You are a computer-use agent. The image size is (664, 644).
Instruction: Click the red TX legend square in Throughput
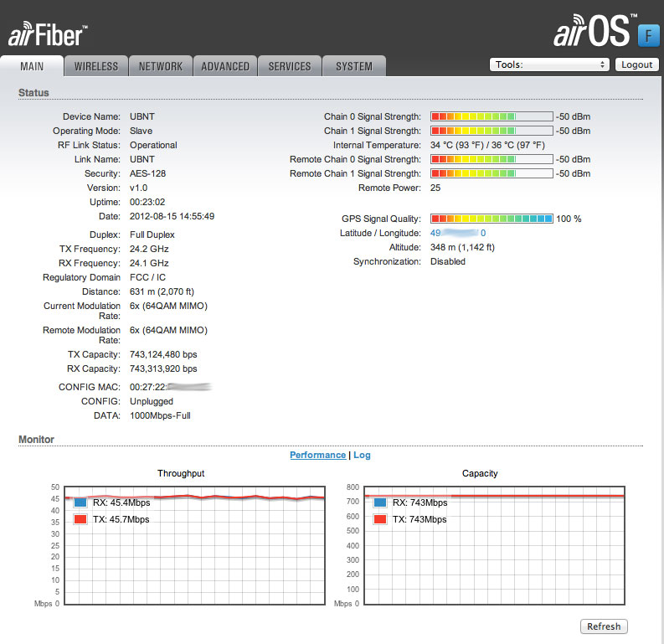(x=80, y=520)
